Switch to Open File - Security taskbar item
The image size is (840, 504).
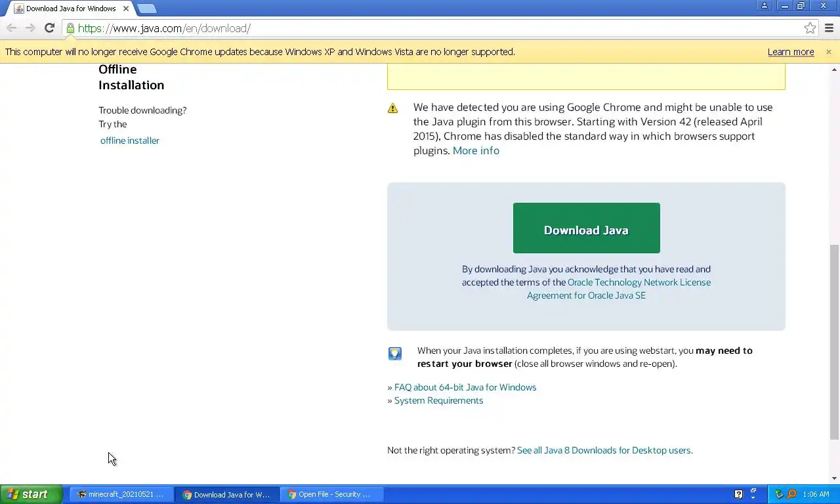(x=331, y=494)
